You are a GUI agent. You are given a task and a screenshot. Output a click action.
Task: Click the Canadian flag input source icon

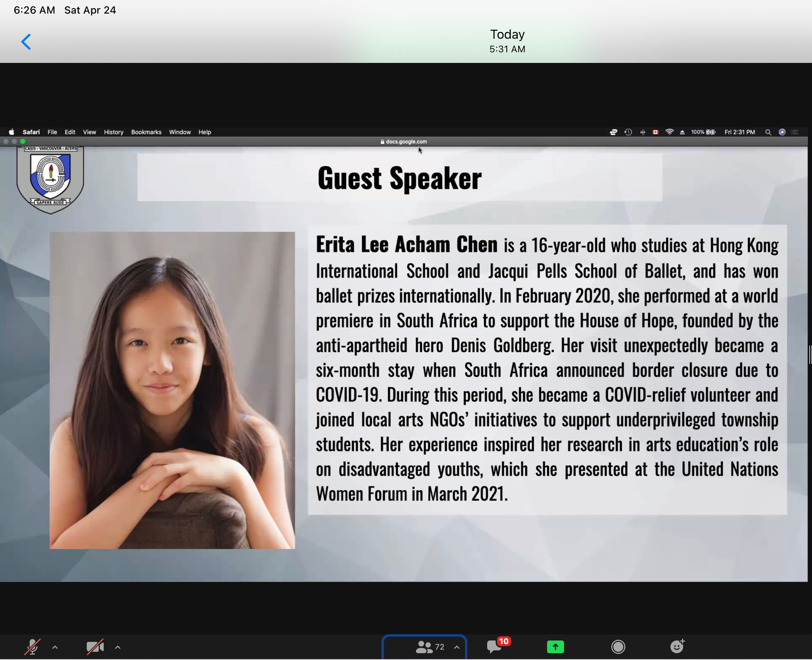click(656, 132)
